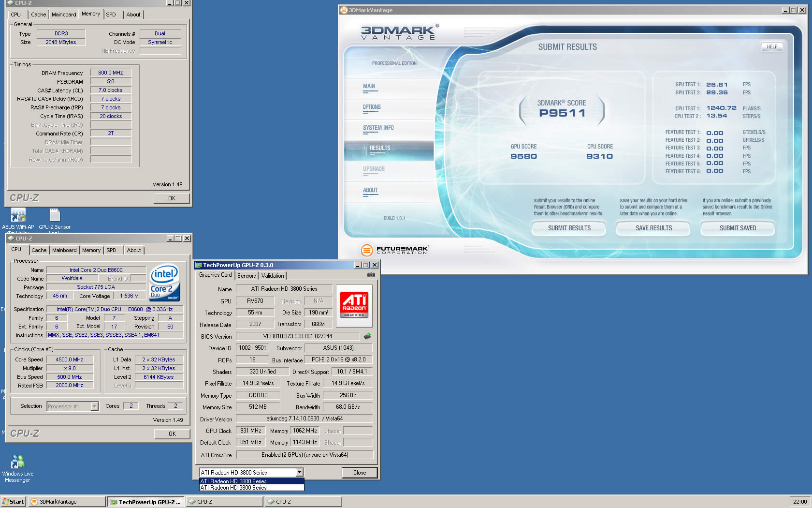This screenshot has width=812, height=508.
Task: Click the Close button in GPU-Z
Action: point(360,473)
